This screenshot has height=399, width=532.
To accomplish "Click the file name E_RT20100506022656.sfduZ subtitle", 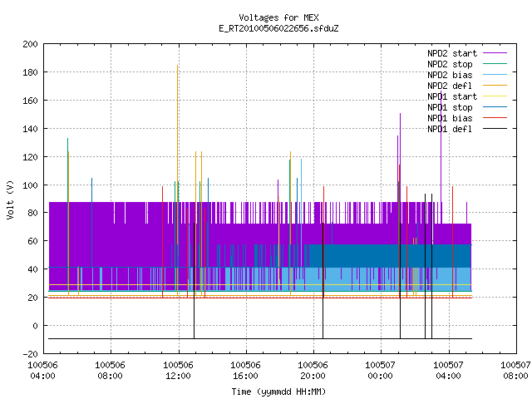I will tap(278, 28).
